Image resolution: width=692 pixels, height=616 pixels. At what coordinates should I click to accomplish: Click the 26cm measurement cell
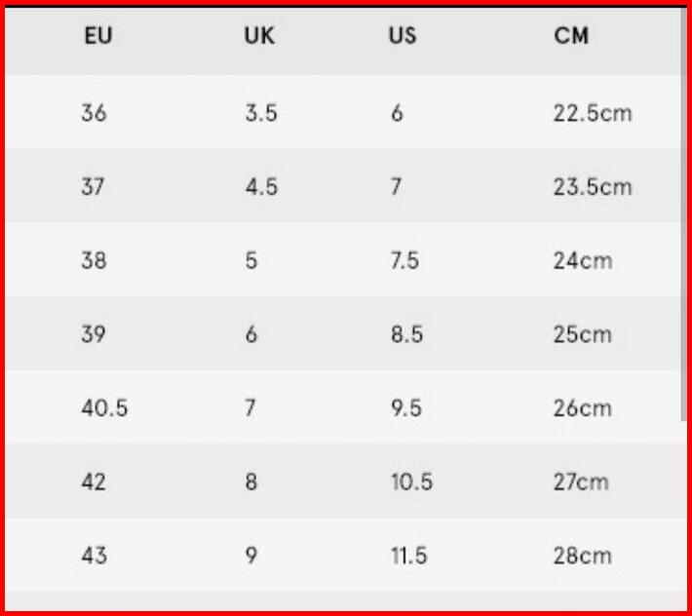coord(583,408)
